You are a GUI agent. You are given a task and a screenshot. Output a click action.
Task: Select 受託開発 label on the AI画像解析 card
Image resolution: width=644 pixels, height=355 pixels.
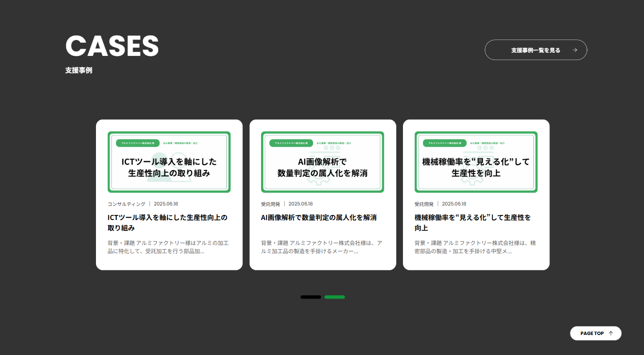point(271,204)
